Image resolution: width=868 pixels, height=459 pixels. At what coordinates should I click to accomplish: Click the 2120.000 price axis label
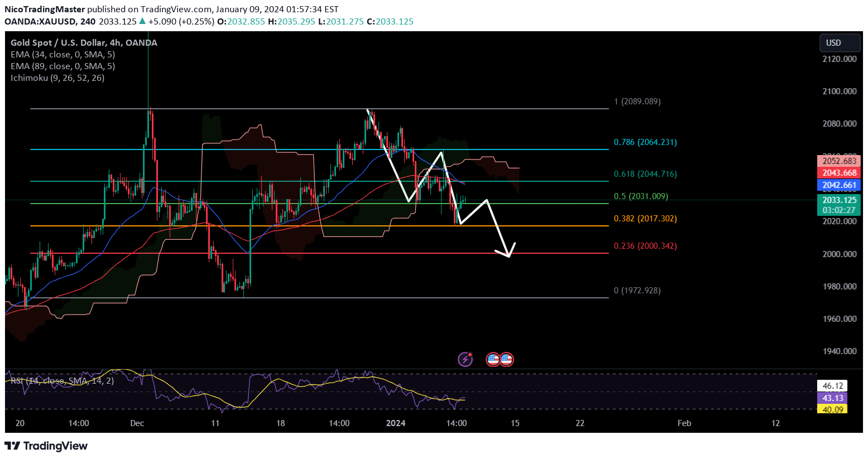pos(839,59)
